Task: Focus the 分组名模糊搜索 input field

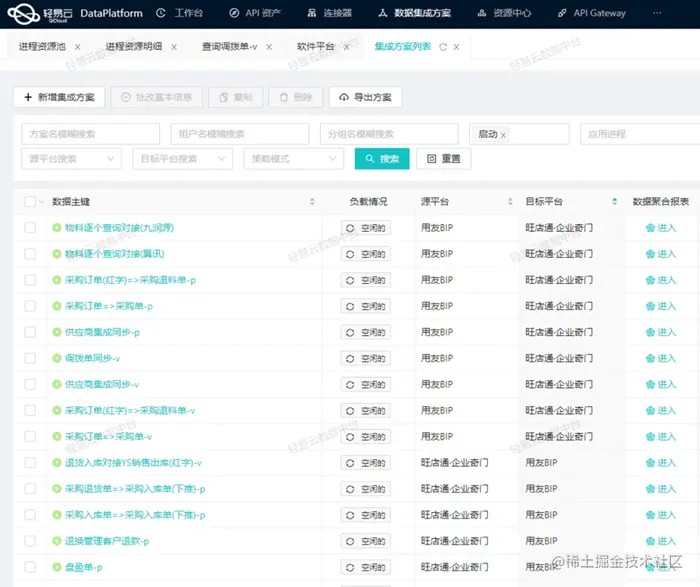Action: pos(389,134)
